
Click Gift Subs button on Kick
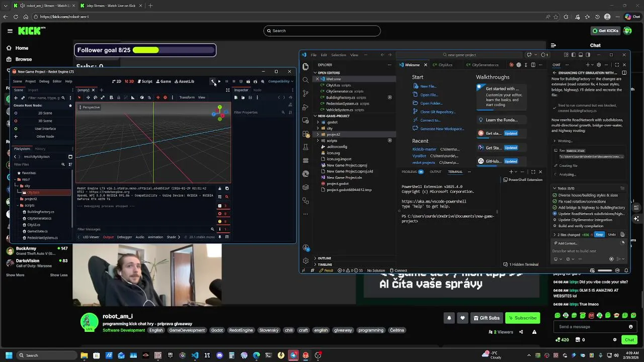[486, 318]
